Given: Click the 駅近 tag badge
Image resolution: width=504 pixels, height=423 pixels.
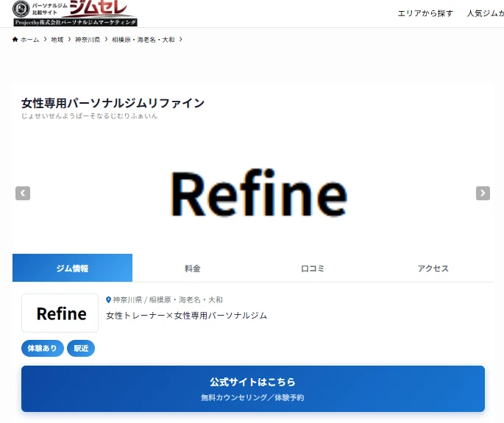Looking at the screenshot, I should coord(81,348).
